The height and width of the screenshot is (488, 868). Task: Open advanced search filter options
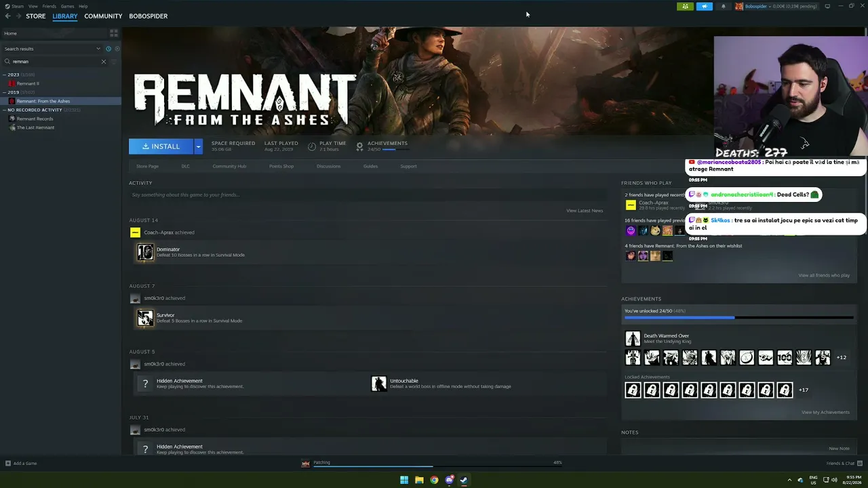[113, 62]
